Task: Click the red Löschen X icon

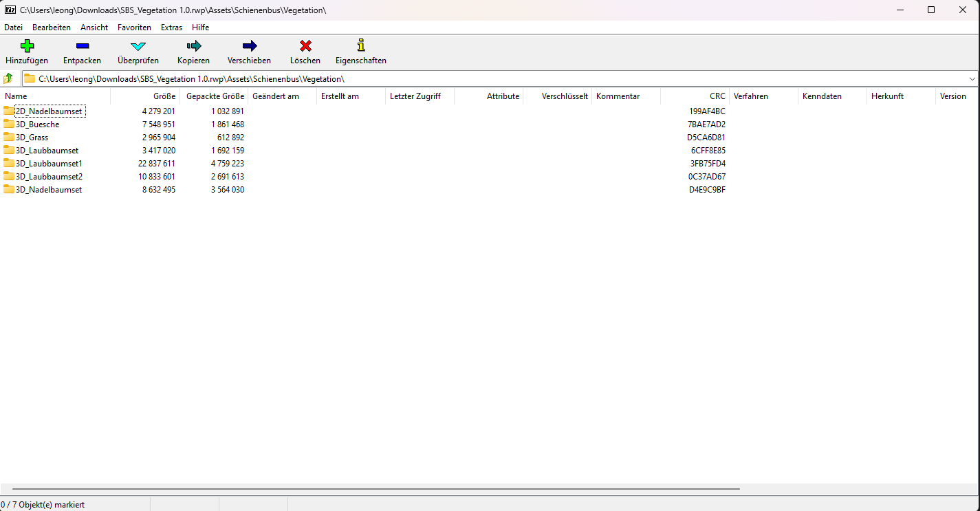Action: (x=305, y=46)
